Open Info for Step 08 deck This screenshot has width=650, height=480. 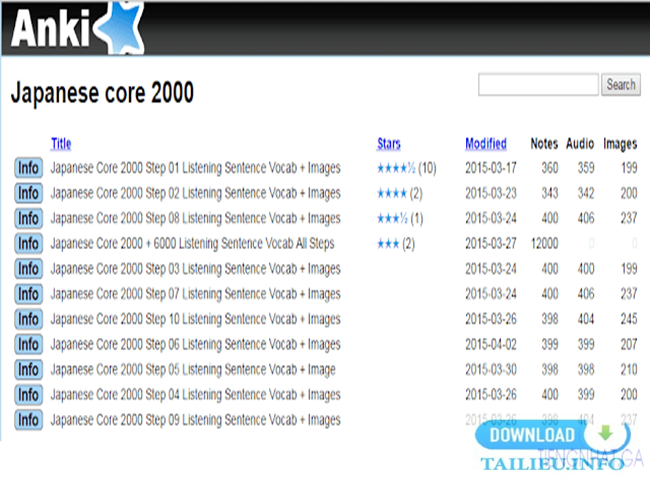[28, 218]
